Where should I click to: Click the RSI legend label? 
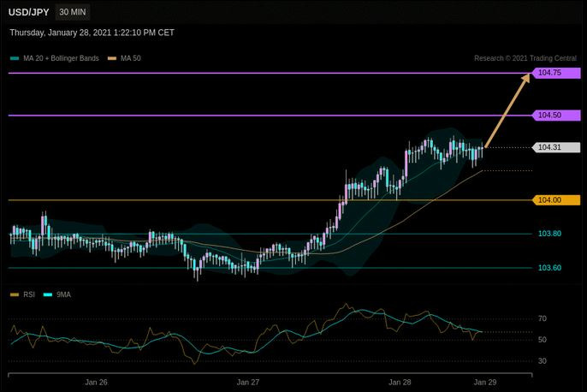click(x=29, y=294)
